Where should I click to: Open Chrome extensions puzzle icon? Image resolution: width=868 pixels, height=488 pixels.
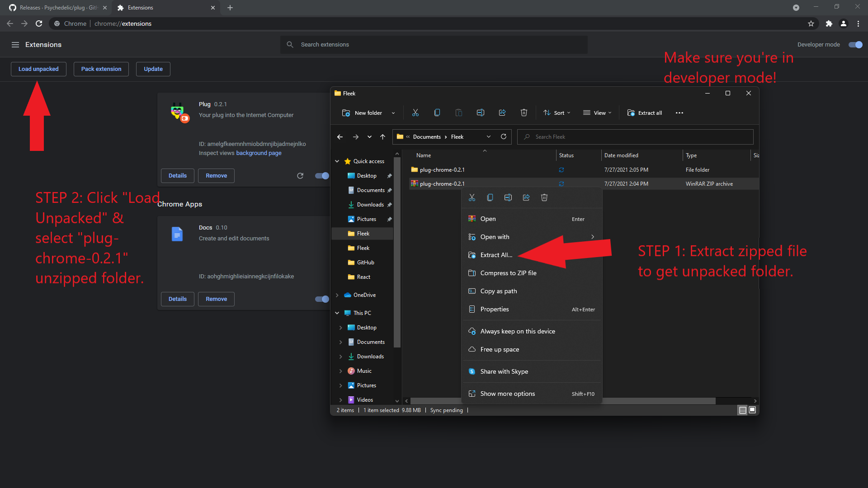click(x=829, y=23)
